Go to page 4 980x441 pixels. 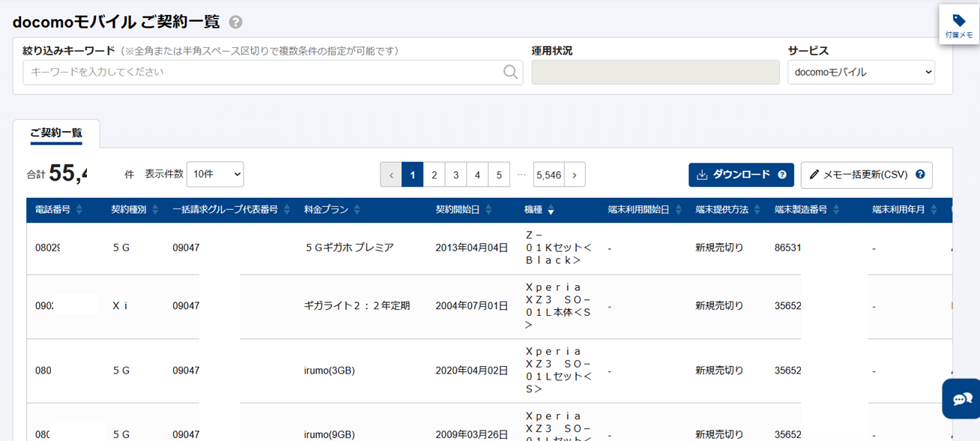(x=477, y=175)
